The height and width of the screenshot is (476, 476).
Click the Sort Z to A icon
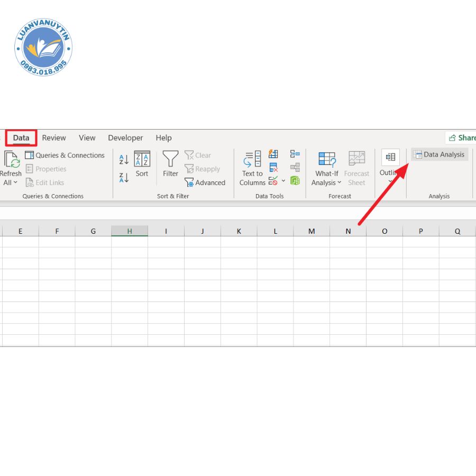[x=124, y=178]
